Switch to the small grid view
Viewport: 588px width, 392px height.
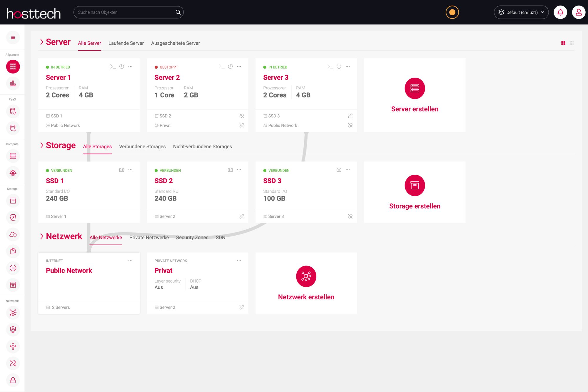[572, 43]
